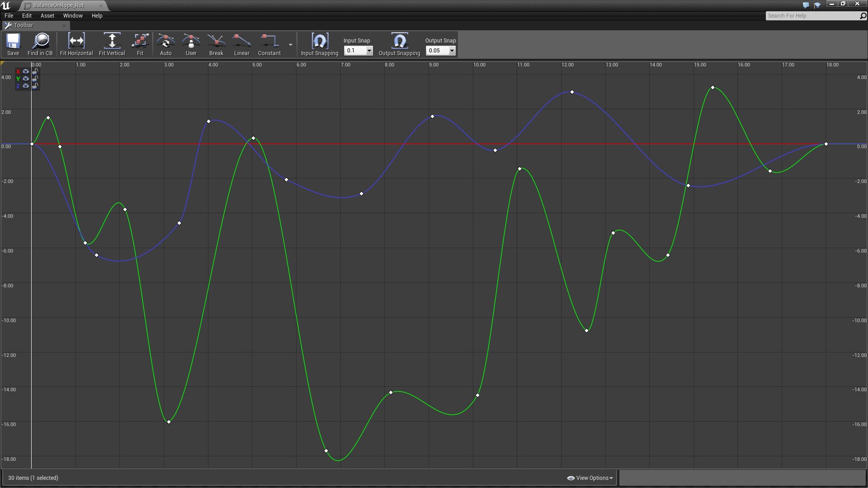The image size is (868, 488).
Task: Open the Input Snap value dropdown
Action: tap(369, 51)
